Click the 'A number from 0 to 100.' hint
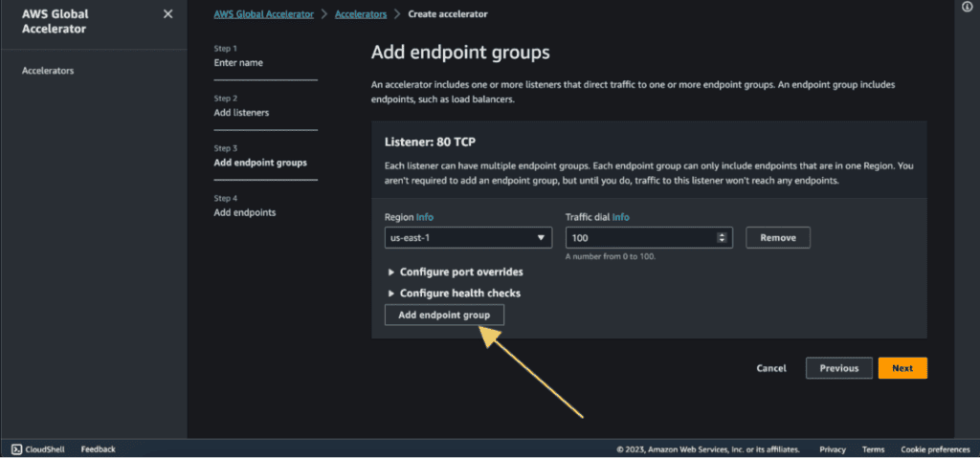This screenshot has width=980, height=458. (x=610, y=257)
